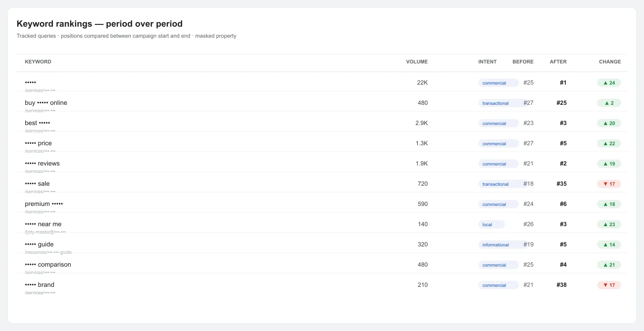The width and height of the screenshot is (644, 331).
Task: Click the #26 before position
Action: coord(529,224)
